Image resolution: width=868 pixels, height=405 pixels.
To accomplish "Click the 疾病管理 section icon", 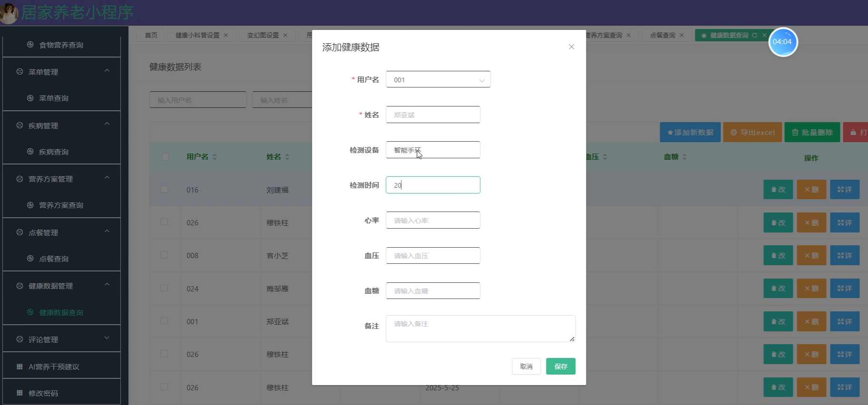I will point(20,125).
